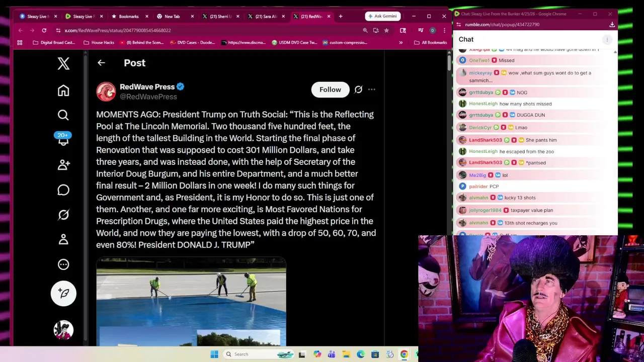Screen dimensions: 644x362
Task: Open Microsoft Edge from the taskbar
Action: click(361, 354)
